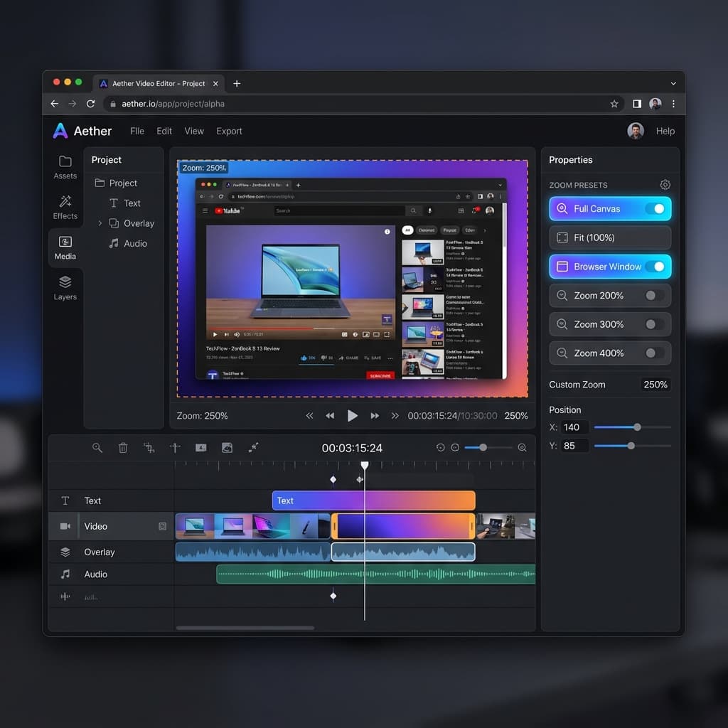728x728 pixels.
Task: Click the timeline search magnifier icon
Action: pos(97,448)
